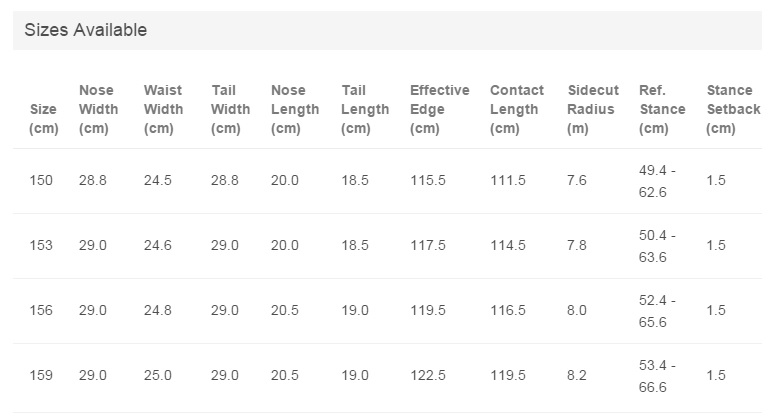This screenshot has height=418, width=777.
Task: Select the Size (cm) column header
Action: [44, 119]
